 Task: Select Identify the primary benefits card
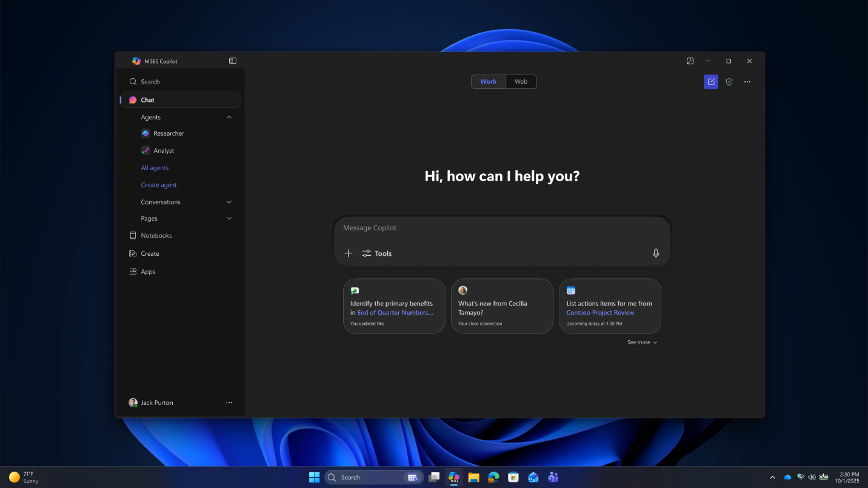pyautogui.click(x=394, y=306)
